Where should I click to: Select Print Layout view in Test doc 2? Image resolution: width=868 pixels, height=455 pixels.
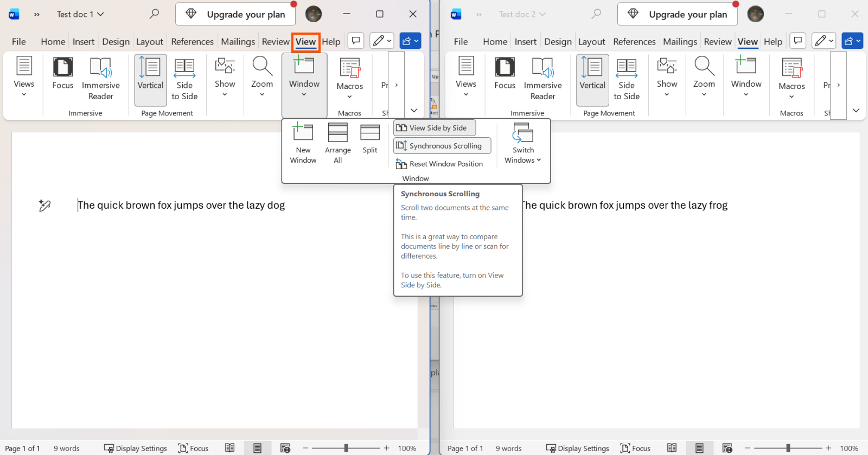coord(699,448)
